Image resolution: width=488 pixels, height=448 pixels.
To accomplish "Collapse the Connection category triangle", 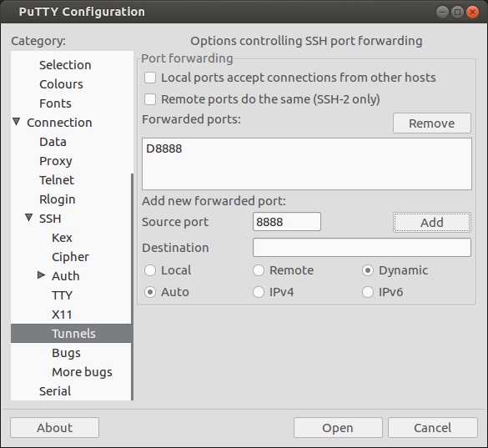I will click(x=17, y=122).
